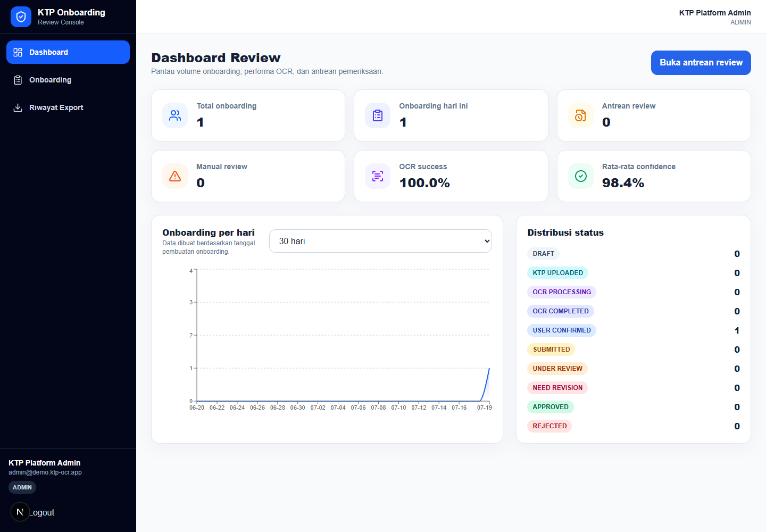Viewport: 766px width, 532px height.
Task: Click the 100.0% OCR success value
Action: pyautogui.click(x=424, y=183)
